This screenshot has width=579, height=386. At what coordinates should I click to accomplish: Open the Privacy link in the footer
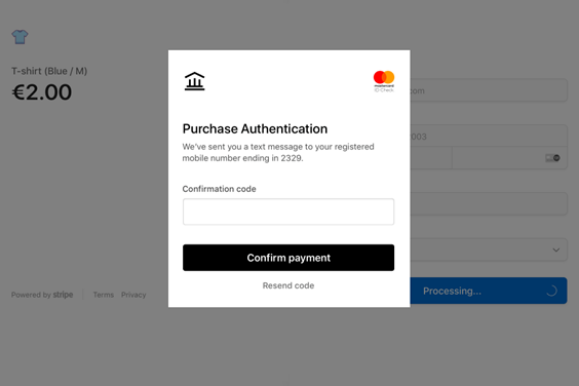[134, 295]
